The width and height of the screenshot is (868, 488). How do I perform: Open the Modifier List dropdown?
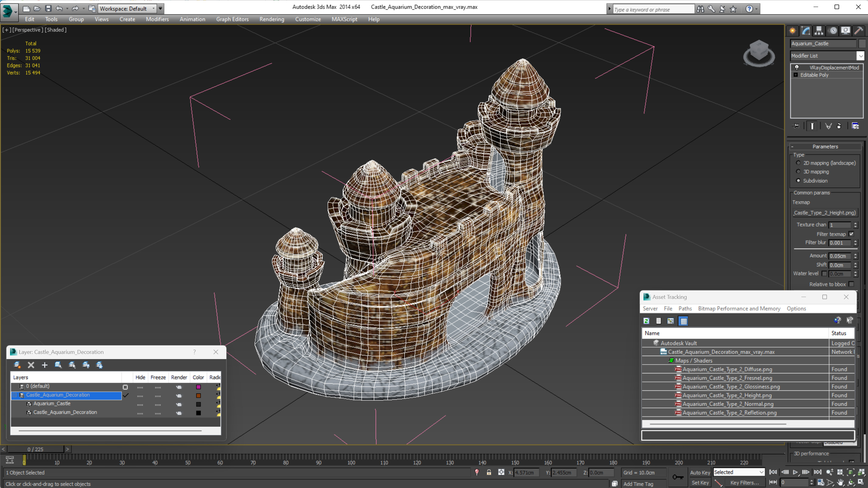[861, 56]
